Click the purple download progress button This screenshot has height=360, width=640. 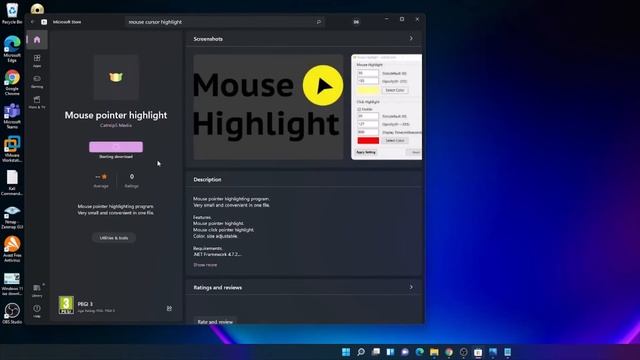coord(116,147)
